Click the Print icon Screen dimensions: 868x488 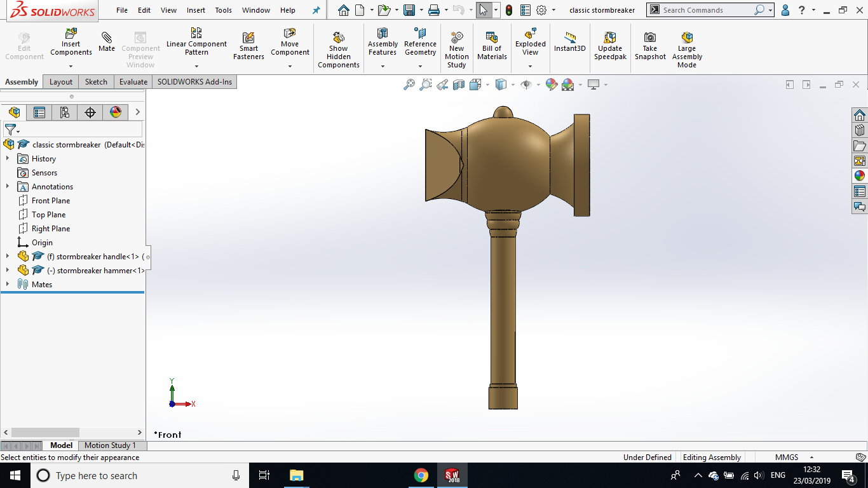[433, 10]
